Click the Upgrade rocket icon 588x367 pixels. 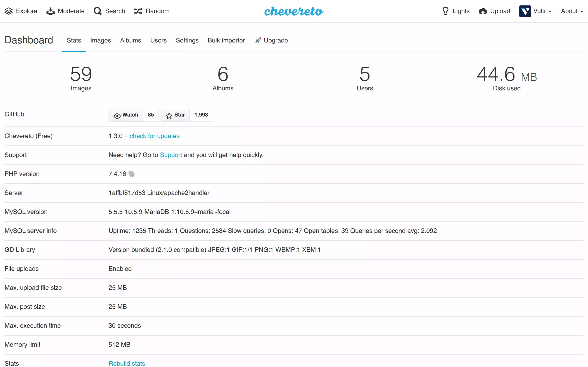point(258,40)
